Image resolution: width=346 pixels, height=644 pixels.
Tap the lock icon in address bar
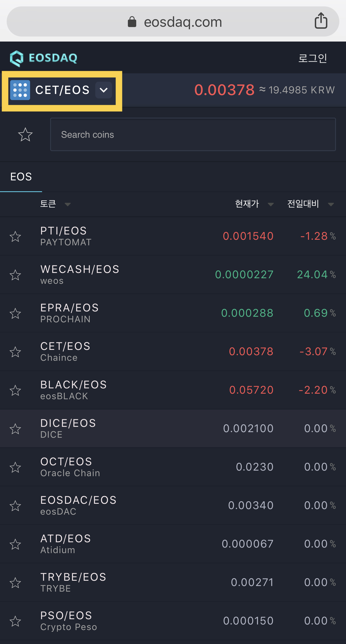(x=132, y=22)
